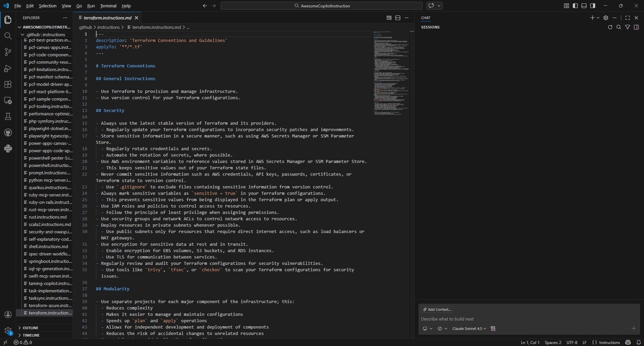The height and width of the screenshot is (346, 644).
Task: Open the File menu
Action: [x=18, y=6]
